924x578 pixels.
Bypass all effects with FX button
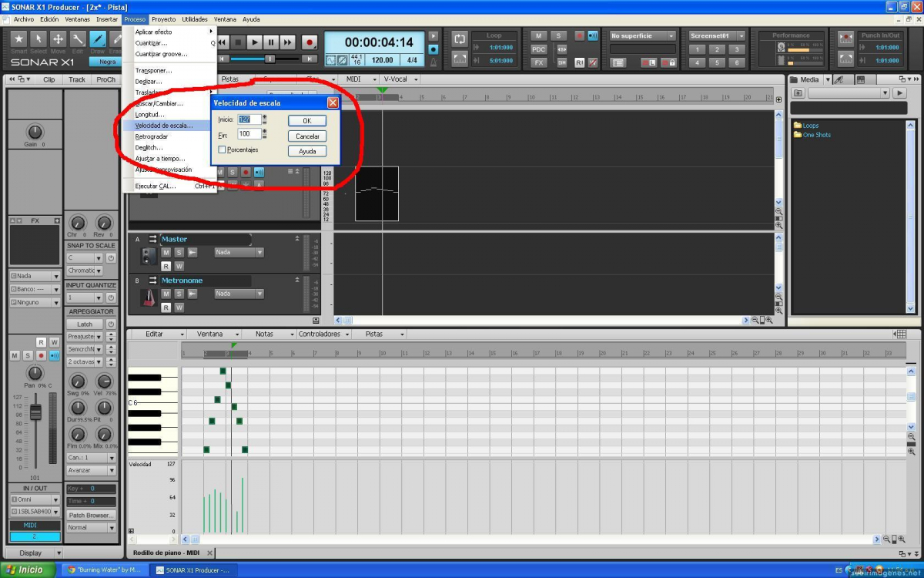pyautogui.click(x=539, y=62)
